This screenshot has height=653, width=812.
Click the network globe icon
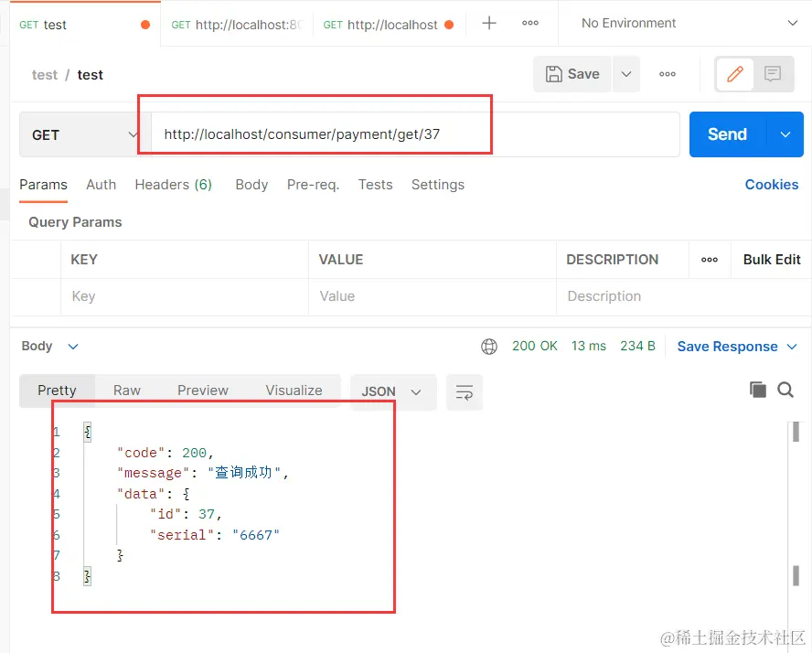pyautogui.click(x=489, y=346)
